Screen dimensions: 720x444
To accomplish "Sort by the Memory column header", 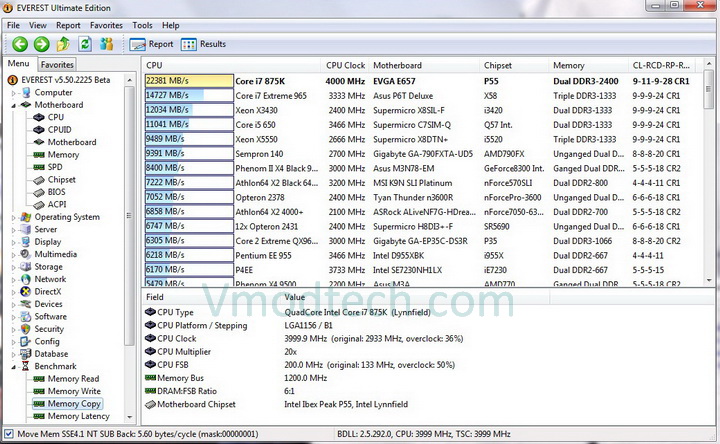I will [x=589, y=65].
